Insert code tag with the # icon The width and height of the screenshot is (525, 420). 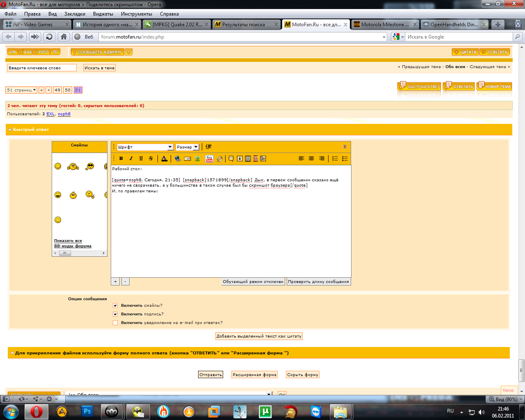click(x=240, y=159)
